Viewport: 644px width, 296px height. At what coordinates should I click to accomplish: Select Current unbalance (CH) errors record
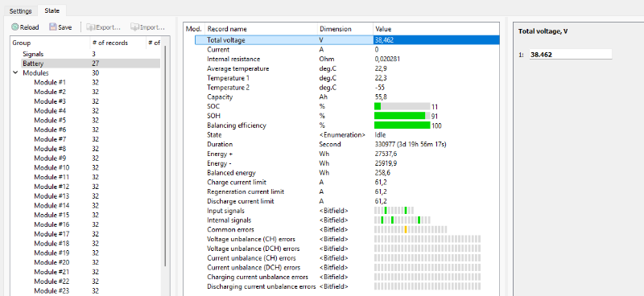347,258
